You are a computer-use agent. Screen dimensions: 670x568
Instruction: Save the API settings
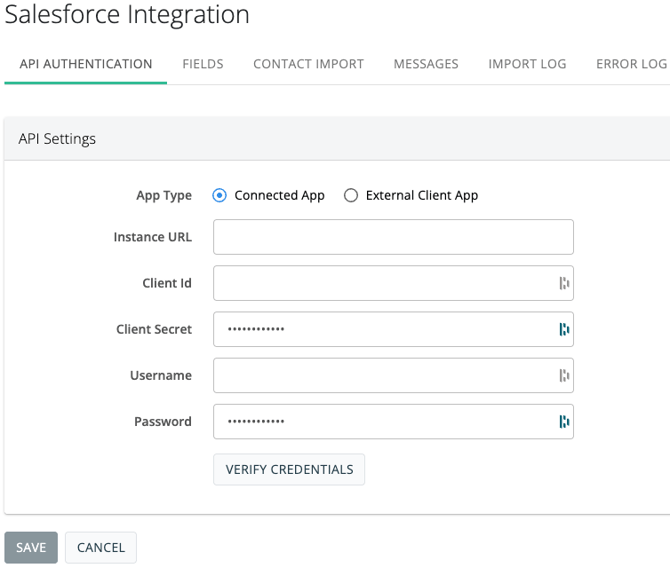pyautogui.click(x=31, y=547)
